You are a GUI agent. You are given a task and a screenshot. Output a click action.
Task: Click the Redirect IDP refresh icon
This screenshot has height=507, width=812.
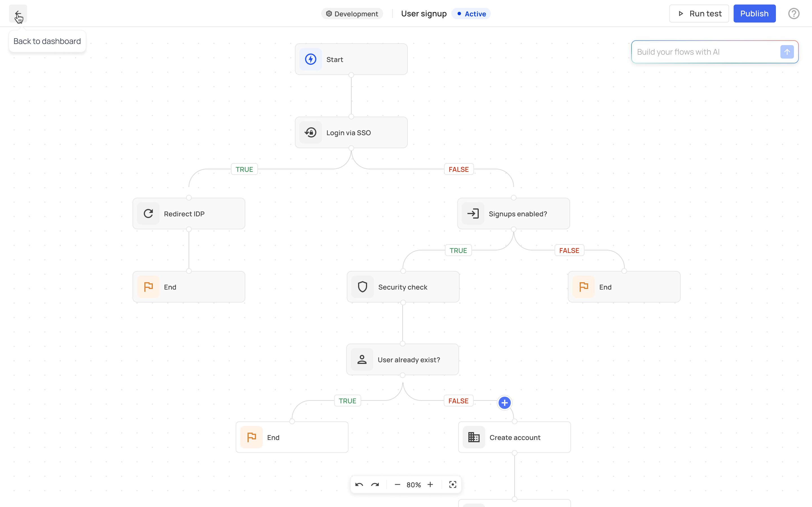(x=148, y=214)
